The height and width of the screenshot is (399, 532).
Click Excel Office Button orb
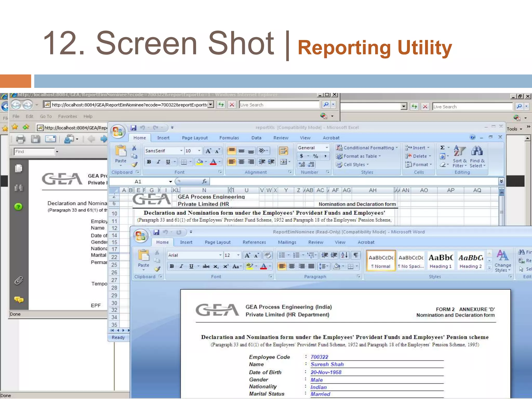(118, 131)
